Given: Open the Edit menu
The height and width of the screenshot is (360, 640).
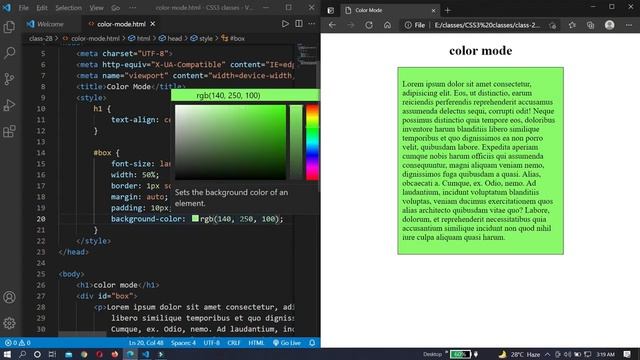Looking at the screenshot, I should [x=42, y=8].
